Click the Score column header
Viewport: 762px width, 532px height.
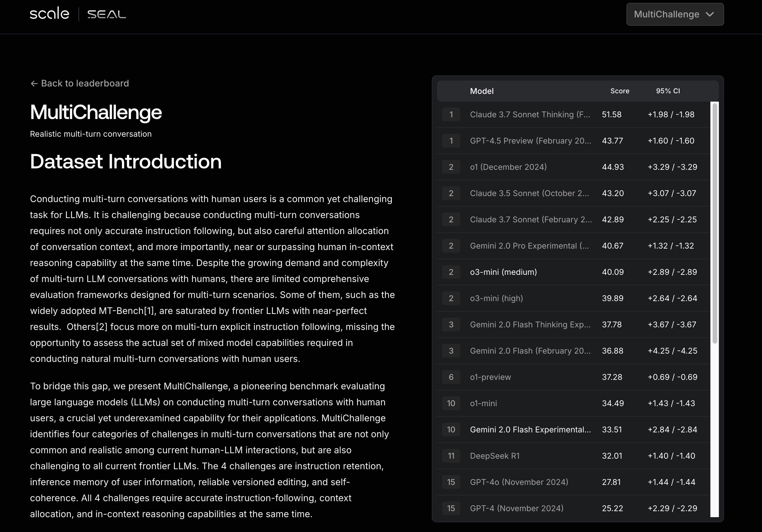(619, 91)
